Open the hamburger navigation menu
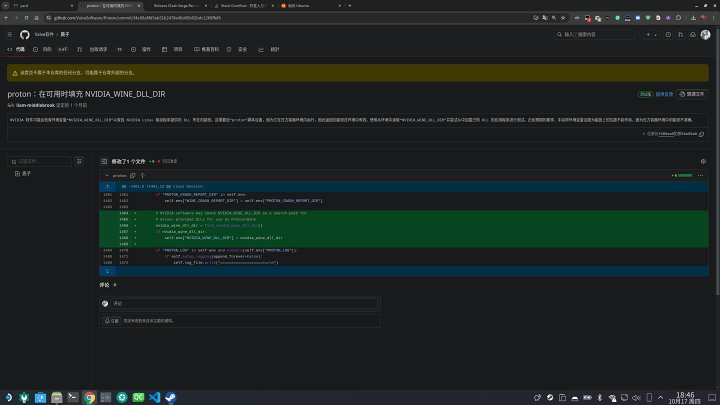 pos(11,33)
